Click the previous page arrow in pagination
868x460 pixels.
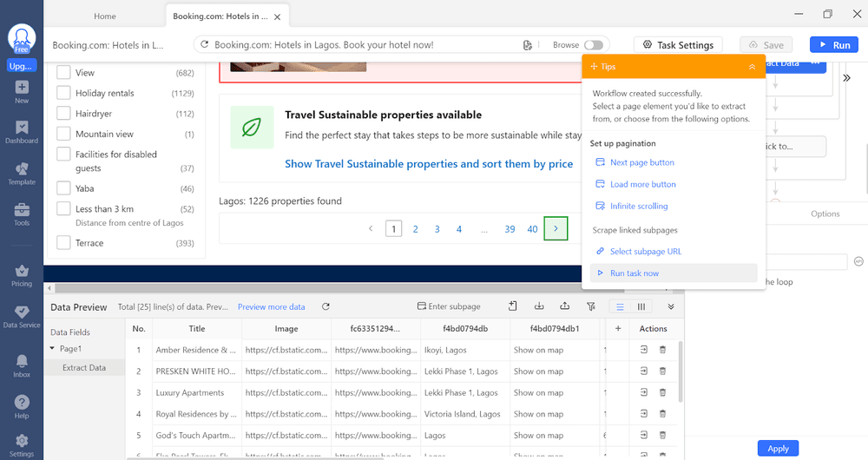click(x=371, y=228)
